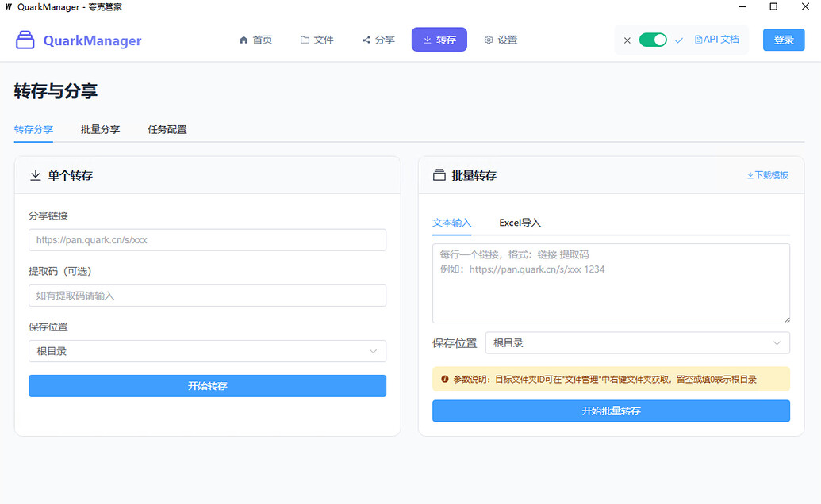The image size is (821, 504).
Task: Click the QuarkManager logo icon
Action: 25,40
